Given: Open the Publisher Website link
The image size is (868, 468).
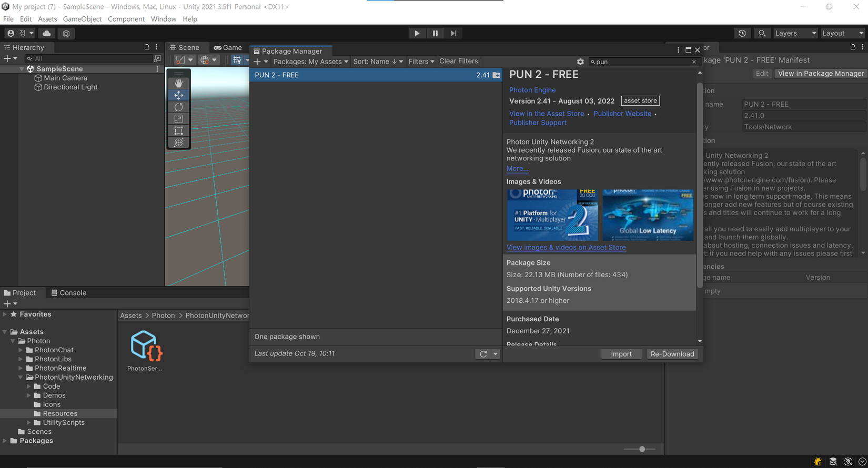Looking at the screenshot, I should 622,114.
